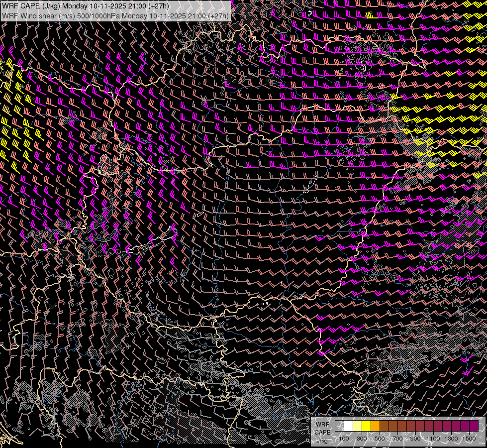Click the legend title word WRF

click(323, 425)
